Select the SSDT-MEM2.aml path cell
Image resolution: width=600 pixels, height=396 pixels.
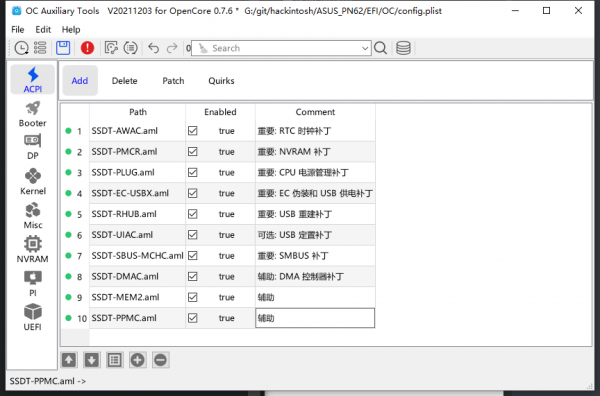(137, 297)
